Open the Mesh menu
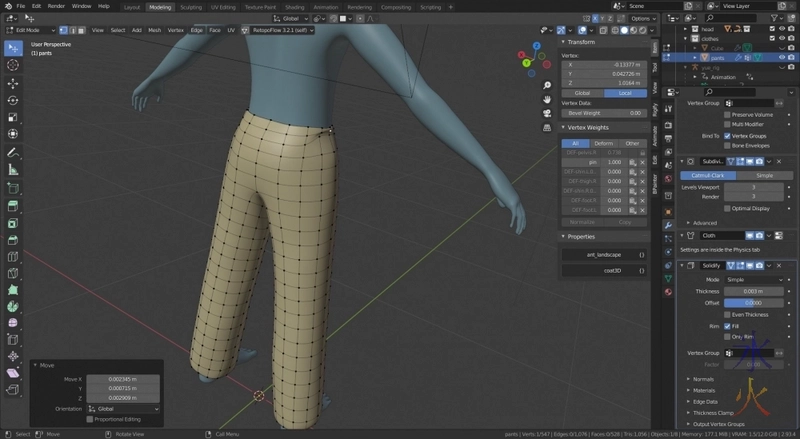Viewport: 800px width, 439px height. click(154, 30)
